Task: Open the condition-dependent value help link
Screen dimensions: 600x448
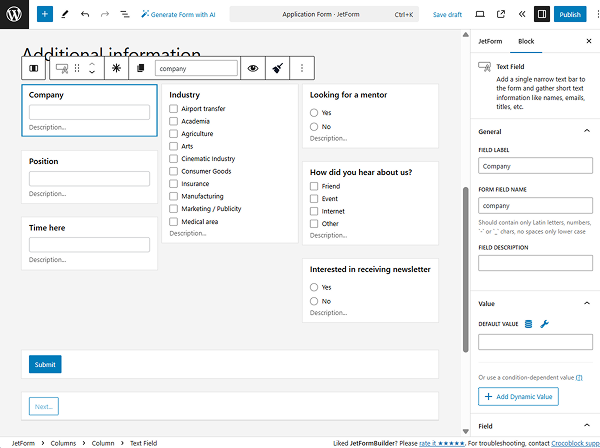Action: tap(579, 378)
